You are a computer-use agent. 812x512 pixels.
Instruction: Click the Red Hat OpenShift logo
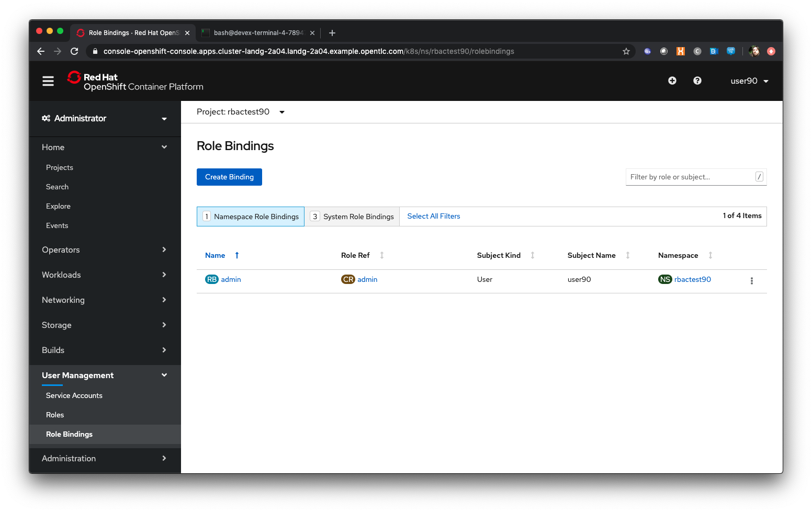click(x=136, y=81)
